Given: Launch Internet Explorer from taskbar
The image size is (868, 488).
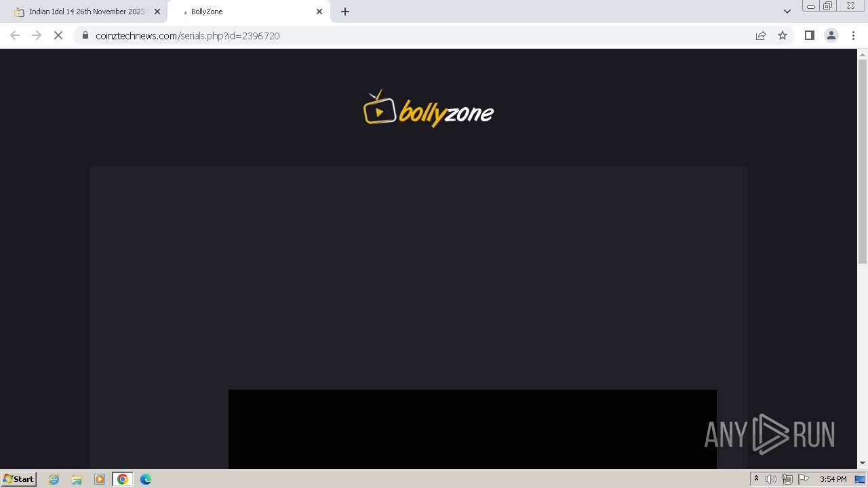Looking at the screenshot, I should pos(54,479).
